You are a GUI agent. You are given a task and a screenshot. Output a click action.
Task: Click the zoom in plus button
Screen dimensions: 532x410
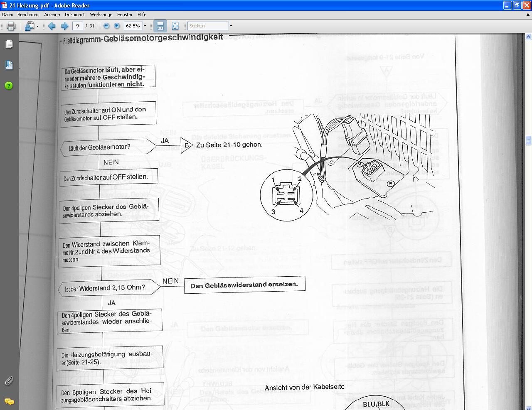pos(117,26)
